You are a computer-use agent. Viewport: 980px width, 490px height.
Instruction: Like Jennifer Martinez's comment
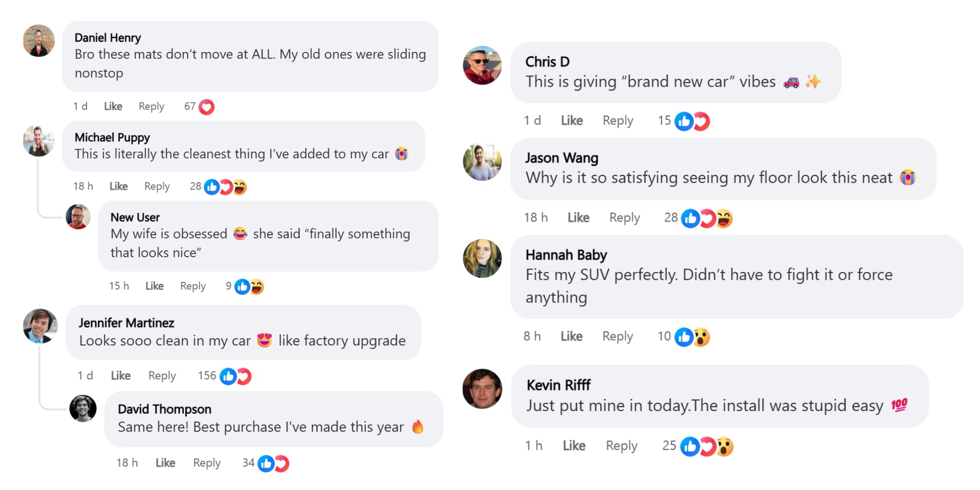pyautogui.click(x=121, y=376)
